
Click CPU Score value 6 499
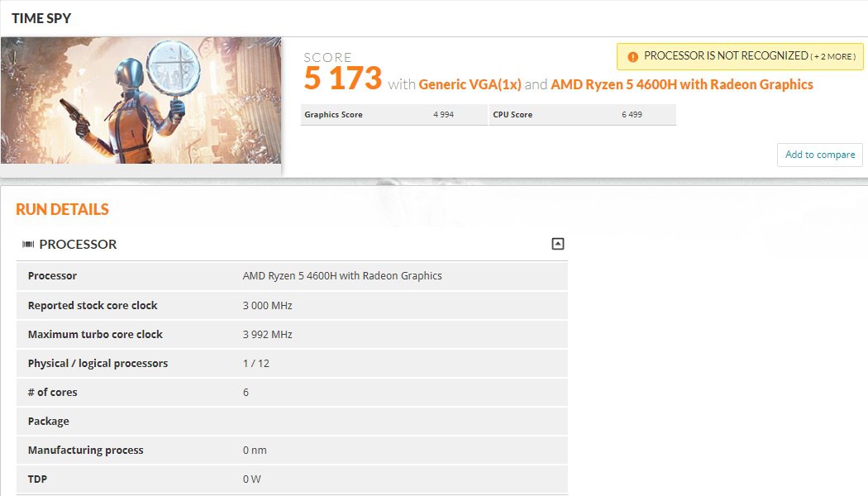point(632,115)
